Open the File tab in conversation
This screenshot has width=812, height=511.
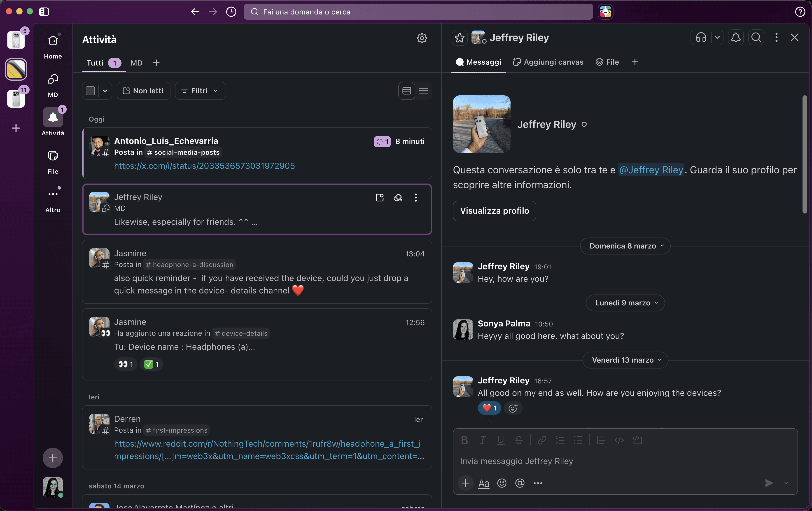(x=607, y=62)
